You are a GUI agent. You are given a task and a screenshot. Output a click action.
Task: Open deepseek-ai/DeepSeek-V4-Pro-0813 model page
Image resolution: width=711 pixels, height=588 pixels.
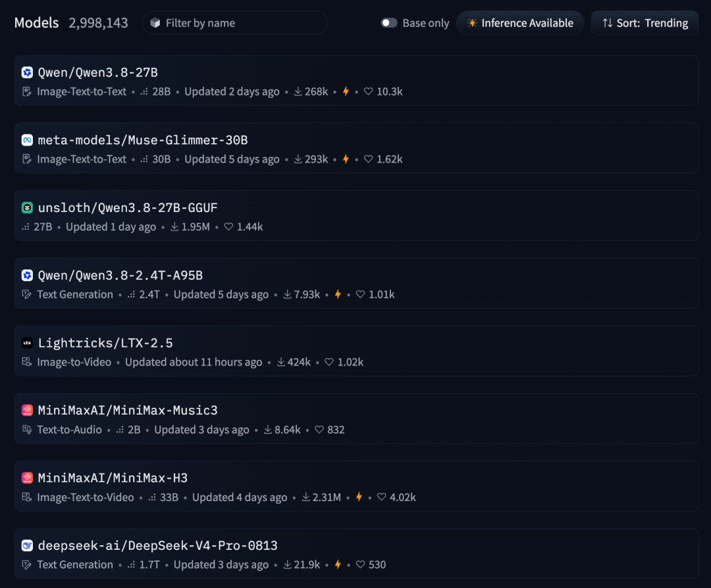[x=158, y=545]
